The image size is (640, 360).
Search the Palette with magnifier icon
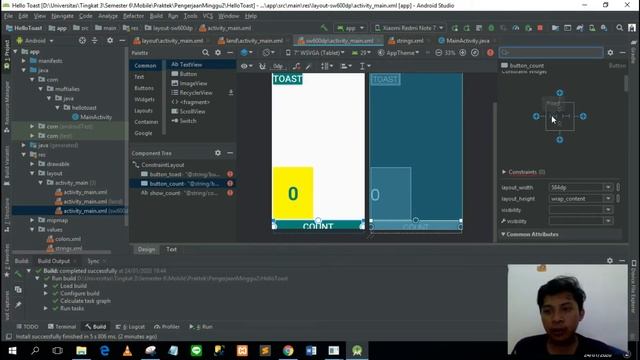tap(205, 53)
